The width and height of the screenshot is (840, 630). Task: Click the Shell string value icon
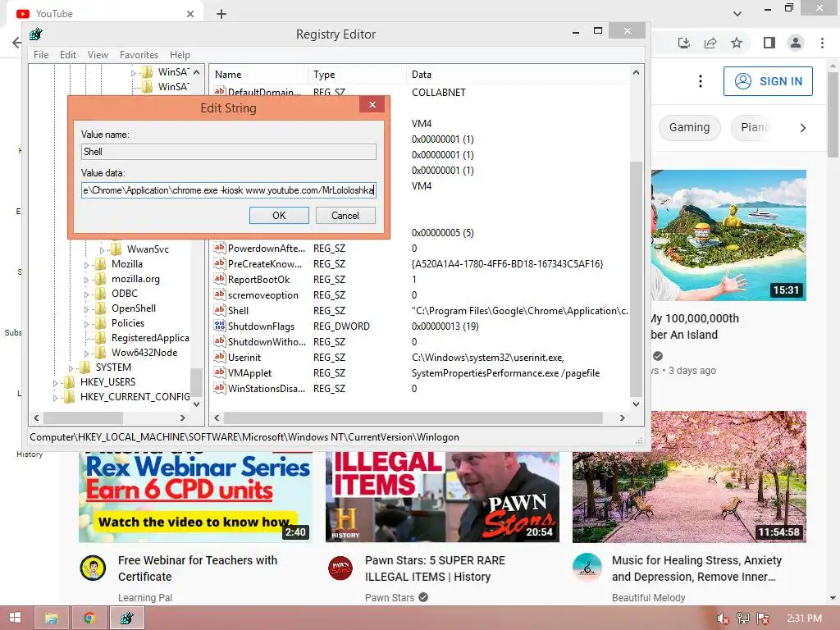pyautogui.click(x=220, y=310)
